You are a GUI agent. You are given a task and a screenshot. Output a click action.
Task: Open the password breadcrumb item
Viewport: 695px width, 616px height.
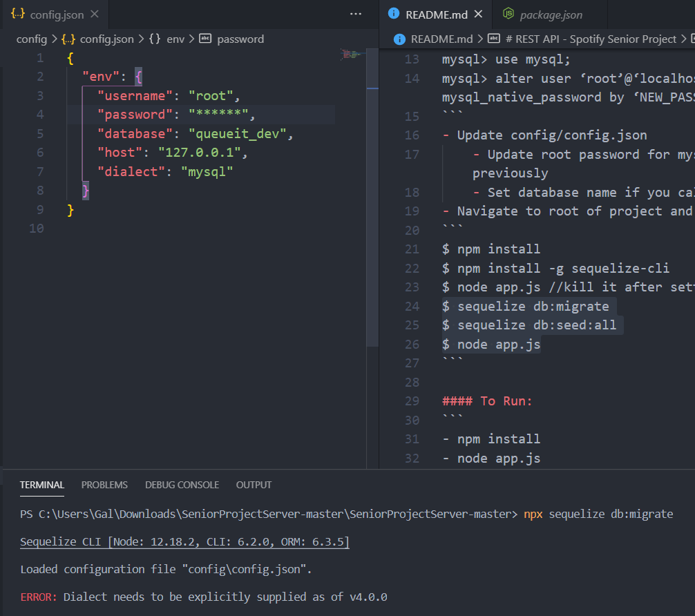pyautogui.click(x=240, y=39)
